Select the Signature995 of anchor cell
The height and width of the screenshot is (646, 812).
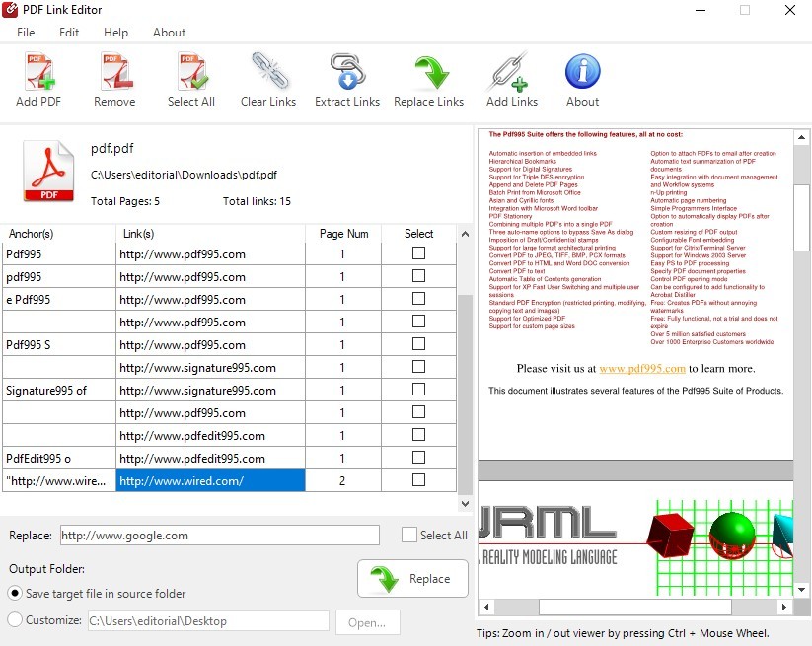[x=58, y=391]
